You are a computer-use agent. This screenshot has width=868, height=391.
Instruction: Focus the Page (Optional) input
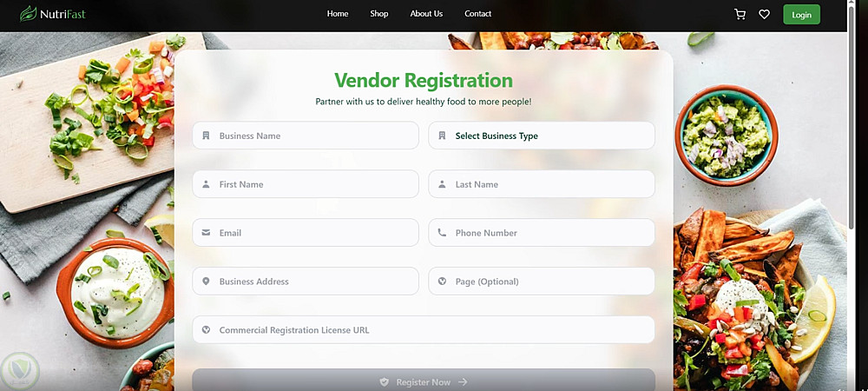tap(542, 282)
